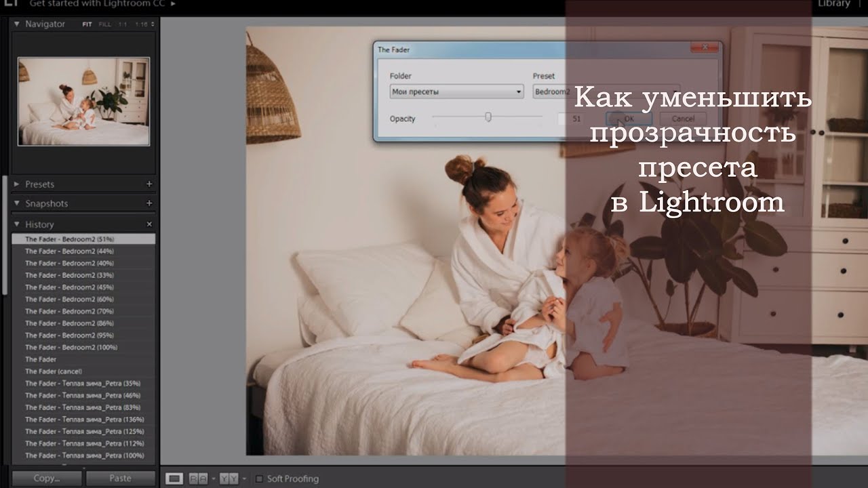The image size is (868, 488).
Task: Open Navigator zoom ratio 1:16 menu
Action: pos(144,24)
